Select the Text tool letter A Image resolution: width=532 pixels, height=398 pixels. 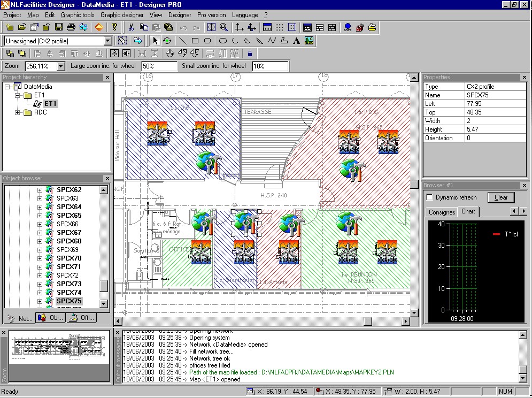297,41
